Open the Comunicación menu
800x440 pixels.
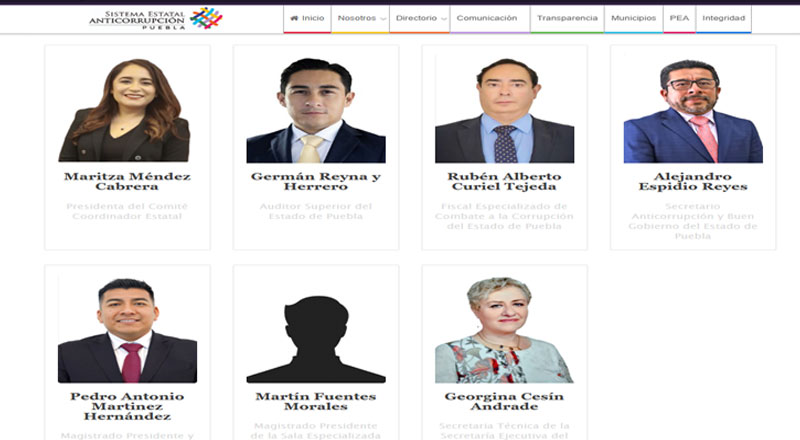pos(487,18)
